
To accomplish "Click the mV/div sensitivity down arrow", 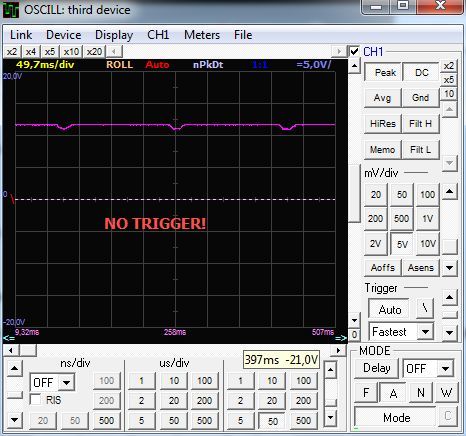I will click(450, 267).
